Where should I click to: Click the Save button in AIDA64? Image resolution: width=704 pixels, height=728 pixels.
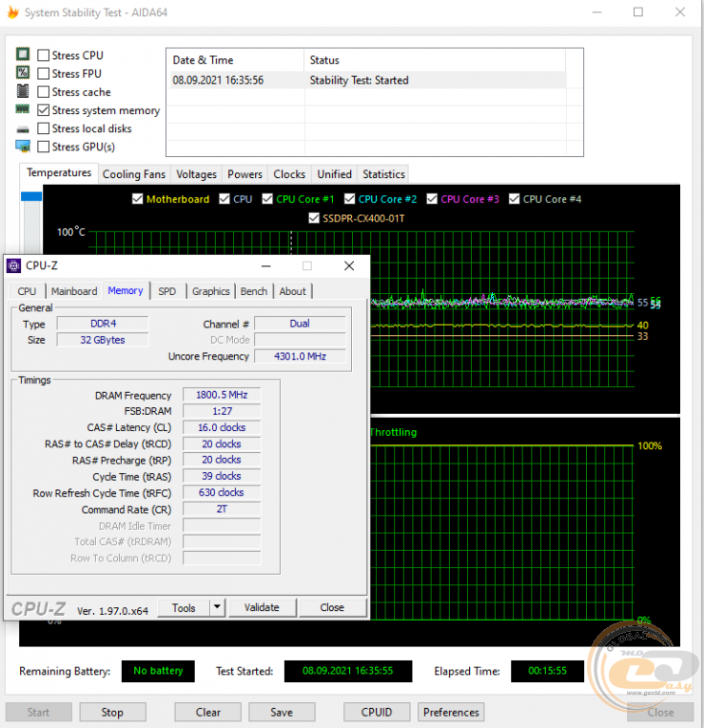pyautogui.click(x=282, y=712)
